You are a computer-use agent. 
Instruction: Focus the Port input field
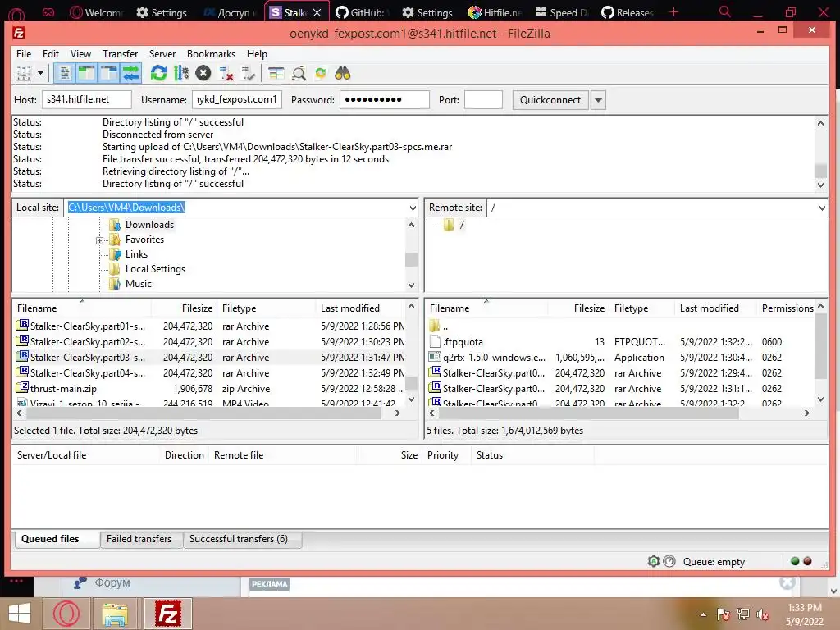[x=483, y=99]
